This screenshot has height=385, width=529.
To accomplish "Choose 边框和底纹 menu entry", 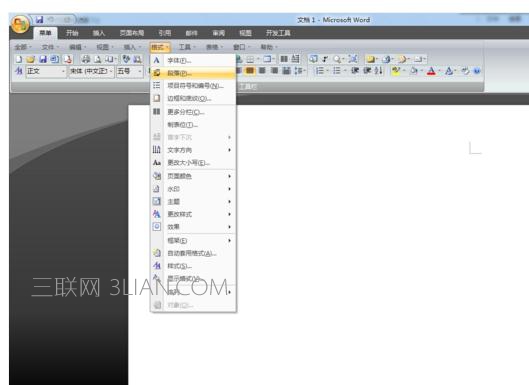I will tap(193, 98).
